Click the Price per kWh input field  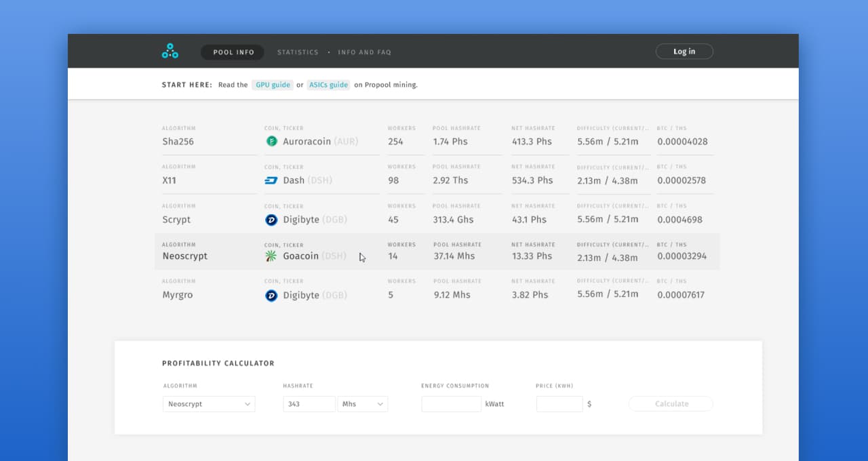point(559,403)
